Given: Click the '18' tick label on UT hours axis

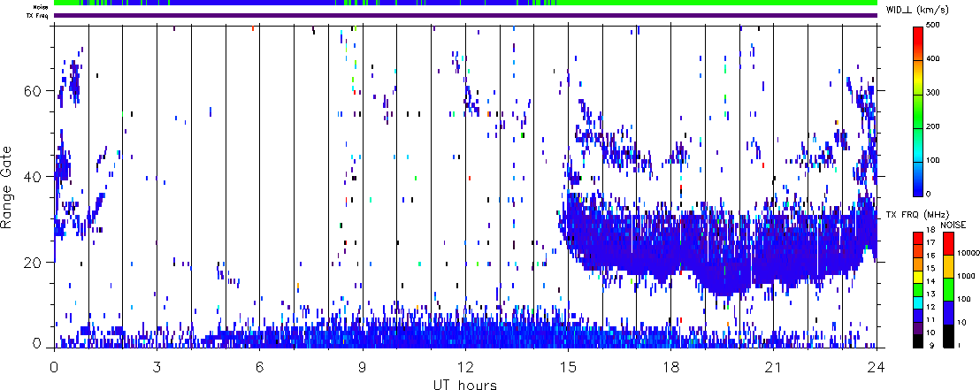Looking at the screenshot, I should click(x=670, y=367).
